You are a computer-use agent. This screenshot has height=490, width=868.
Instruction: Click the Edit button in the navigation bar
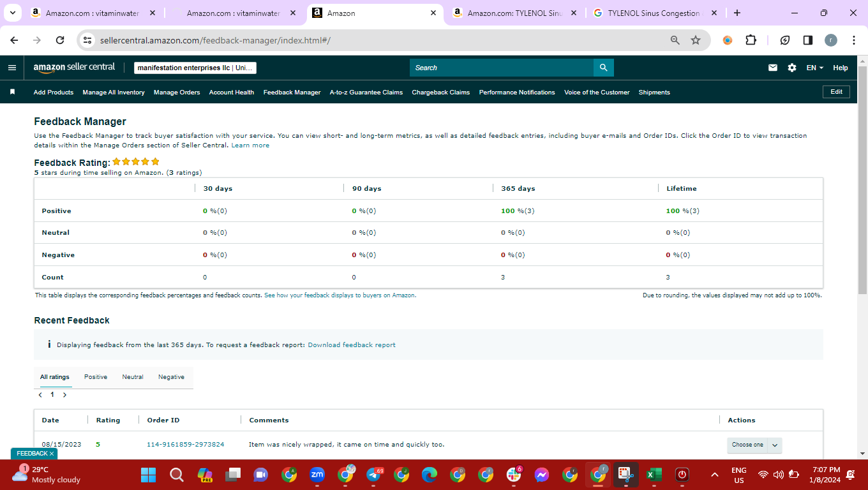coord(837,92)
